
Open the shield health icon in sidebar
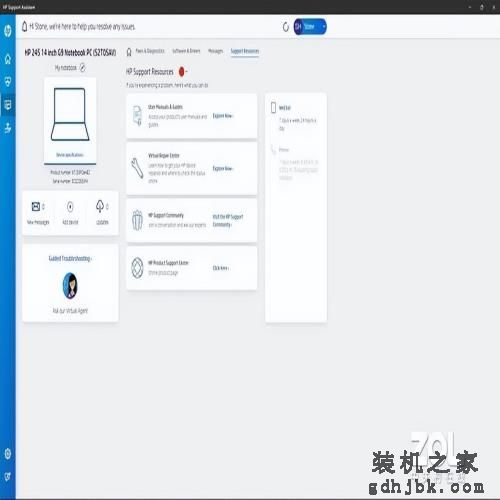tap(8, 81)
